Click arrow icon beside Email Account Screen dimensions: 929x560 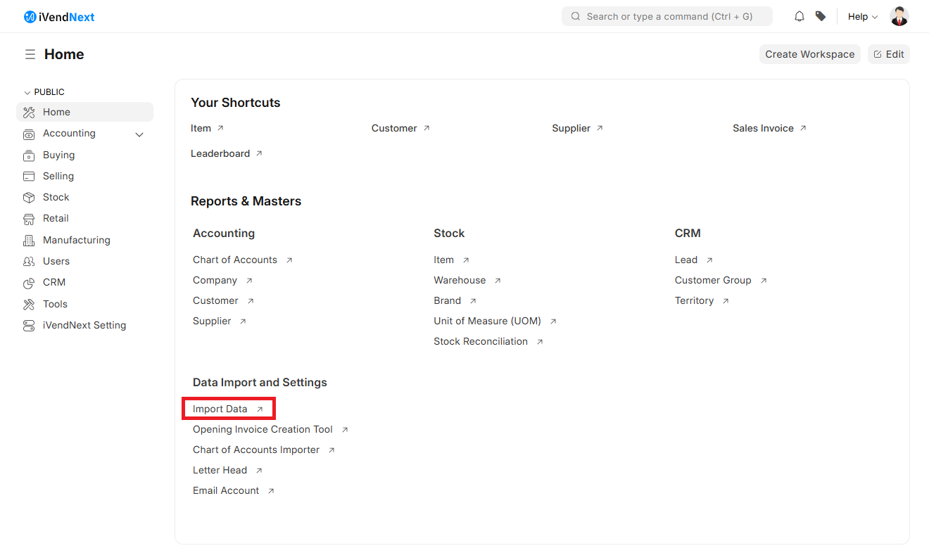pos(271,490)
